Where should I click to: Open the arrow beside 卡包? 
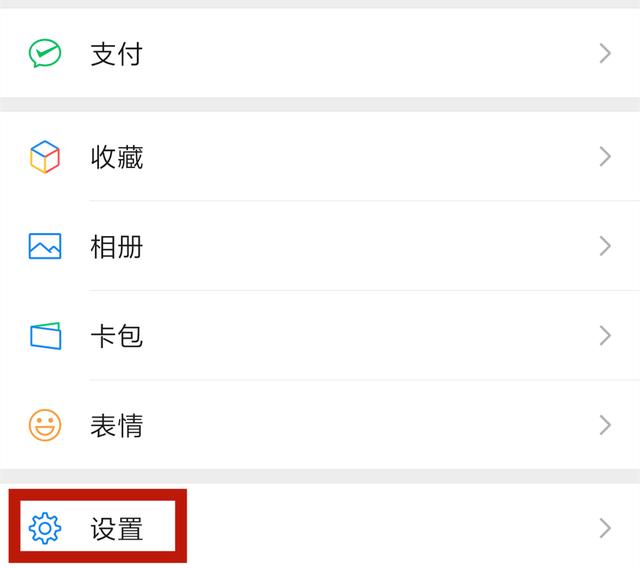[605, 336]
